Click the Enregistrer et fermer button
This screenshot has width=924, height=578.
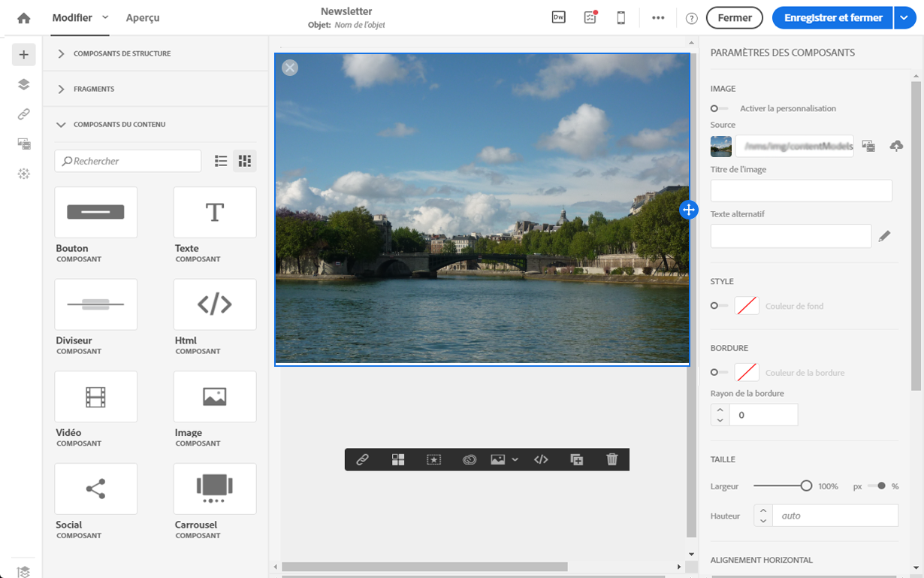pyautogui.click(x=832, y=18)
